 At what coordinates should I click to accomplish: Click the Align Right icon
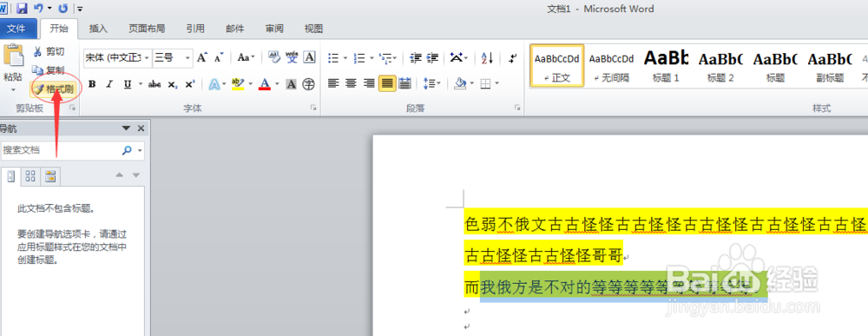click(x=369, y=83)
